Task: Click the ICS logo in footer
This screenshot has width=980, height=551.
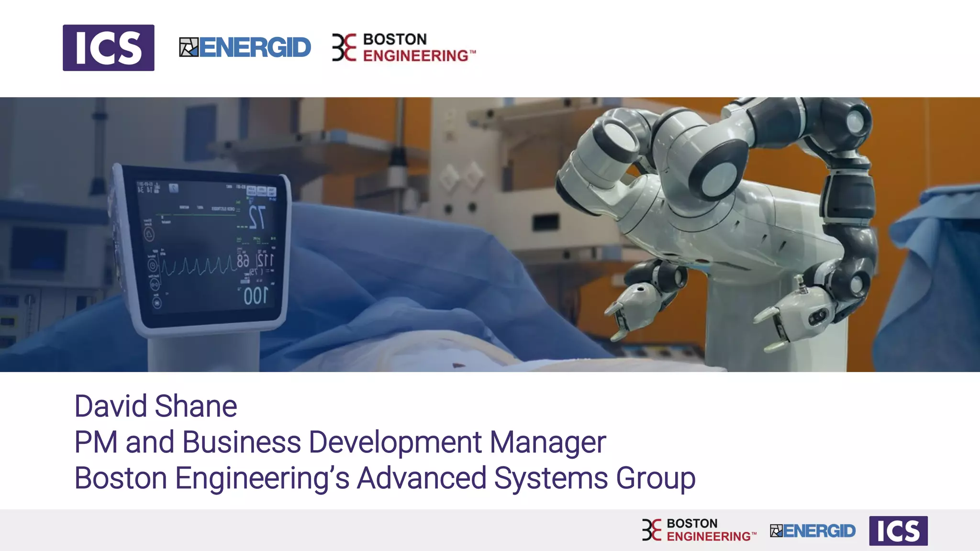Action: tap(898, 530)
